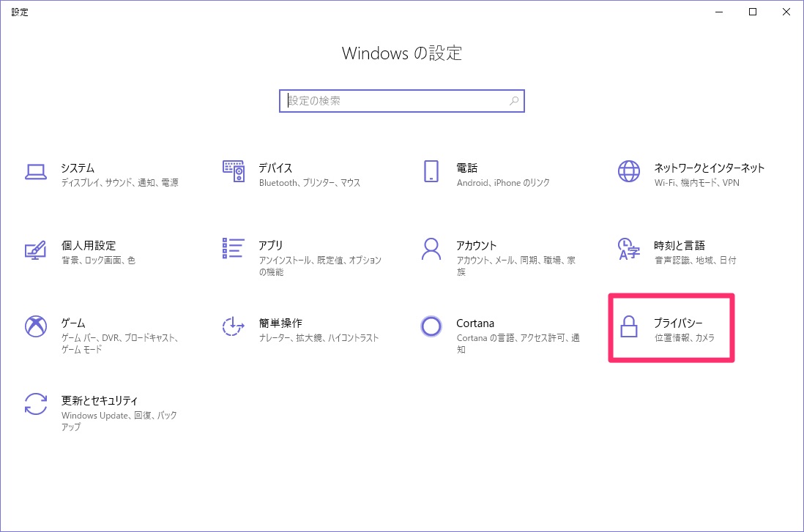
Task: Click text Android、iPhone のリンク
Action: (x=503, y=182)
